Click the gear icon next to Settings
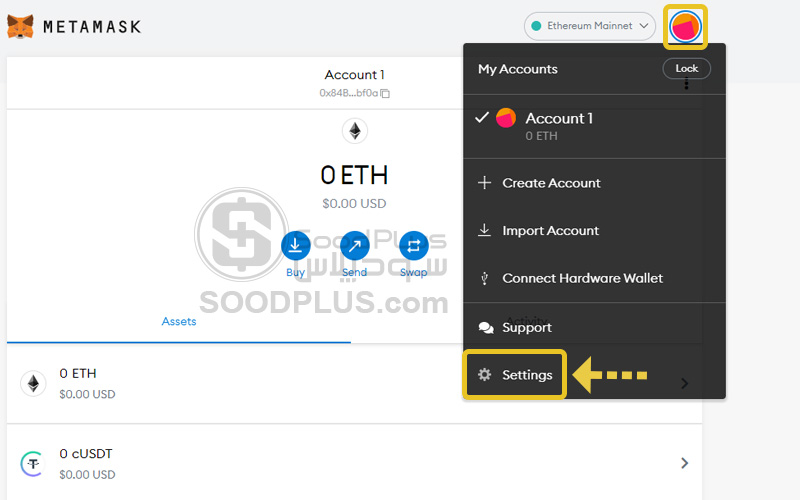Image resolution: width=800 pixels, height=500 pixels. click(x=484, y=374)
